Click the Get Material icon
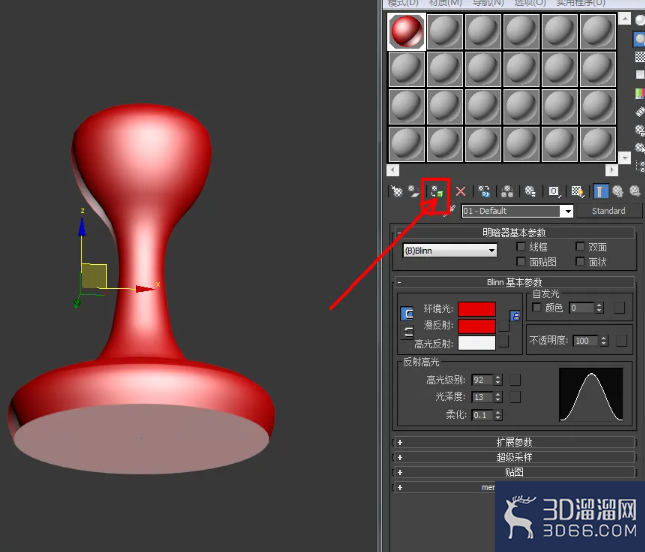 click(397, 191)
